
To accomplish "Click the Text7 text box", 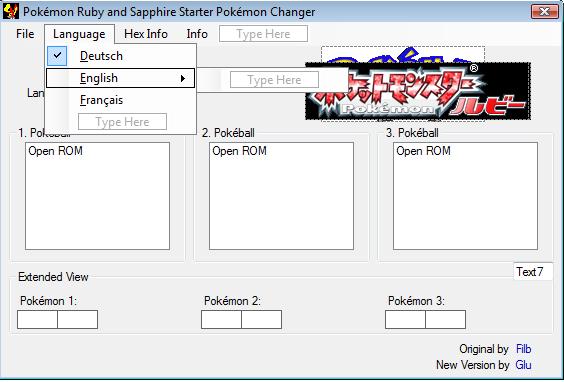I will (x=533, y=272).
